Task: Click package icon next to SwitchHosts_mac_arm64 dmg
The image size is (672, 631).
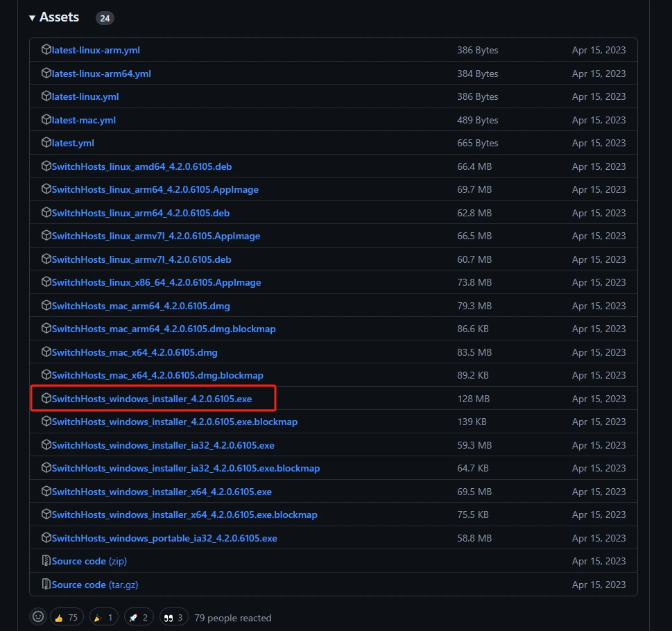Action: pyautogui.click(x=46, y=305)
